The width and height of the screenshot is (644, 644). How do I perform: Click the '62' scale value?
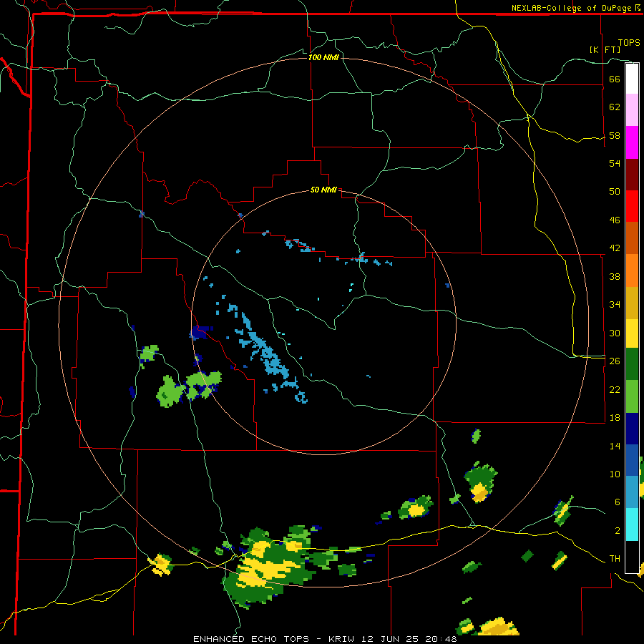pyautogui.click(x=615, y=107)
